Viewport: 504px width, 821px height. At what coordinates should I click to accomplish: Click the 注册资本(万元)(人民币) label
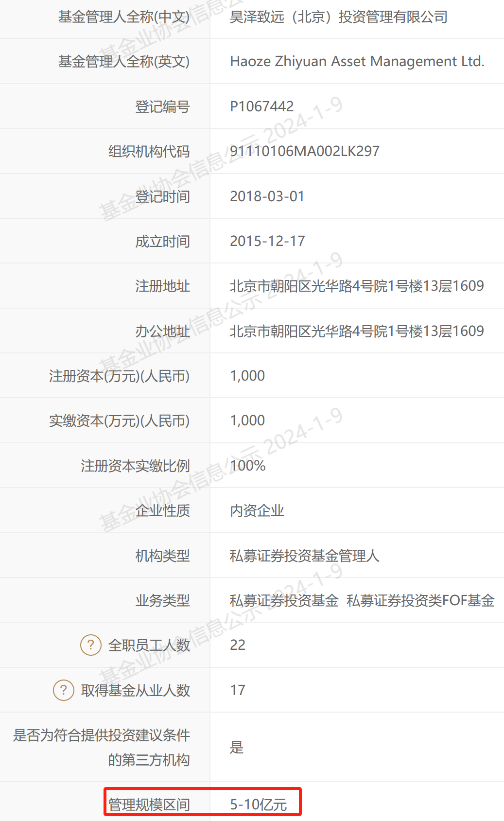tap(119, 376)
